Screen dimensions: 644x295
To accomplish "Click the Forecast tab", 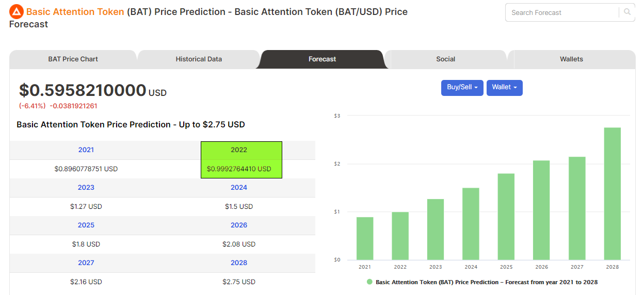I will click(x=323, y=59).
